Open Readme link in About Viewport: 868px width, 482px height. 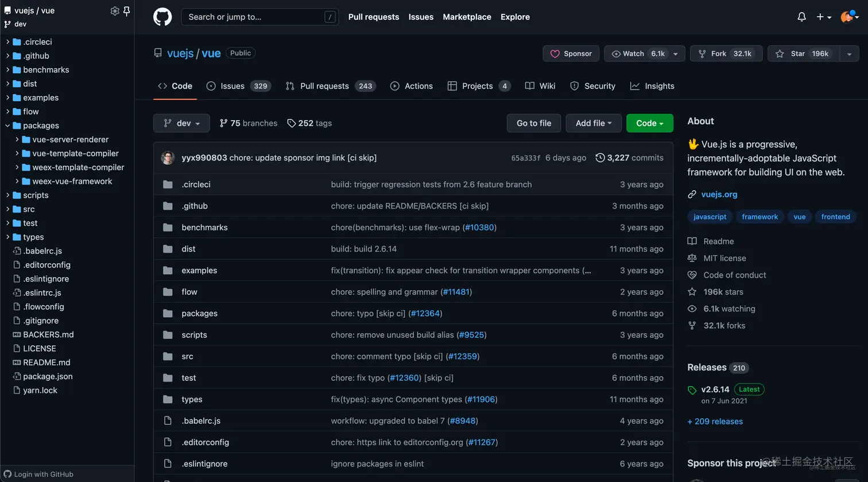(718, 241)
